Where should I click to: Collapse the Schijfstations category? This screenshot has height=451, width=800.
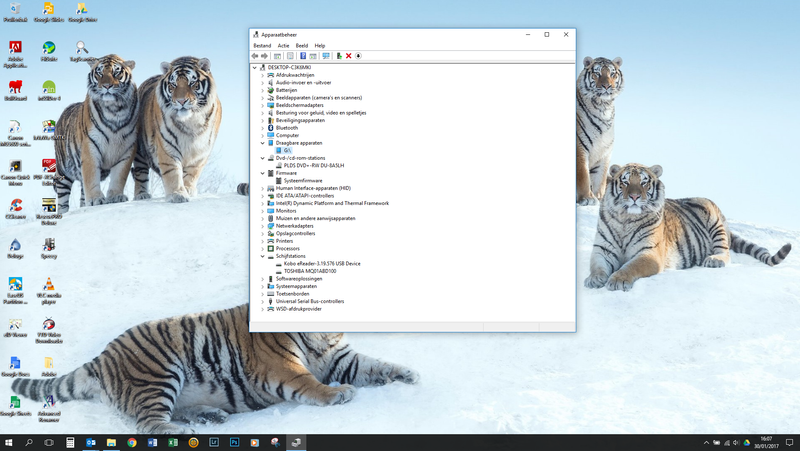coord(263,256)
